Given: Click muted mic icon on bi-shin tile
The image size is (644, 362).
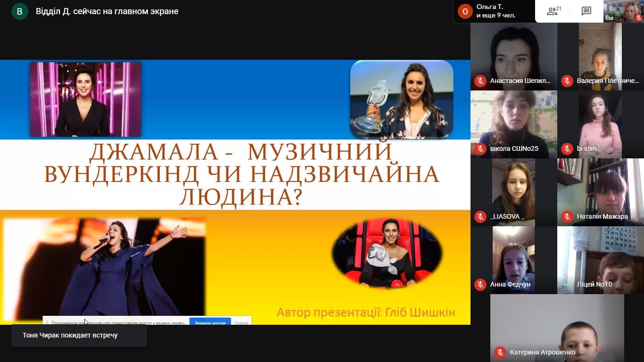Looking at the screenshot, I should tap(567, 149).
